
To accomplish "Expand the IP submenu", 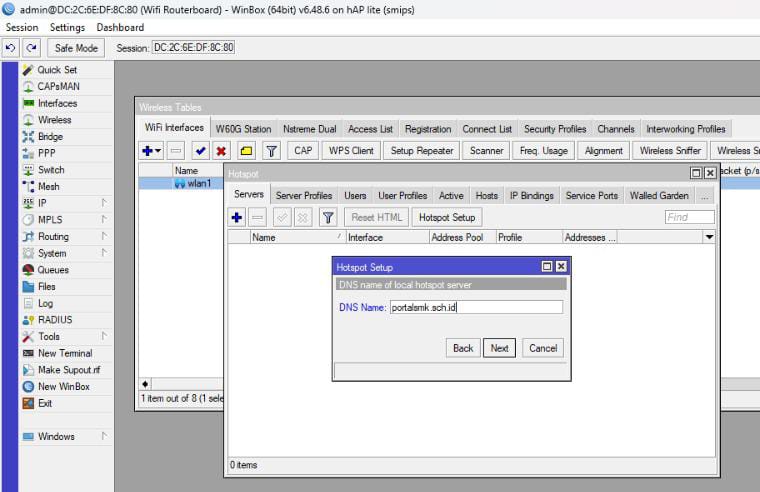I will [104, 203].
